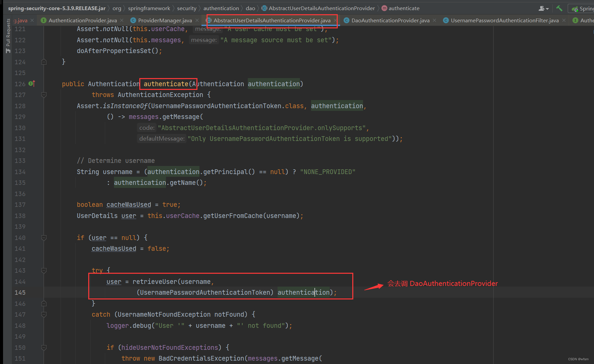This screenshot has height=364, width=594.
Task: Click the gutter at line number 145
Action: click(20, 292)
